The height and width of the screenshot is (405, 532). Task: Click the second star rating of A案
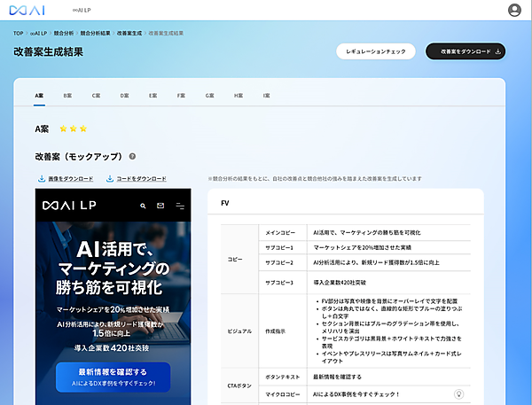(x=74, y=129)
